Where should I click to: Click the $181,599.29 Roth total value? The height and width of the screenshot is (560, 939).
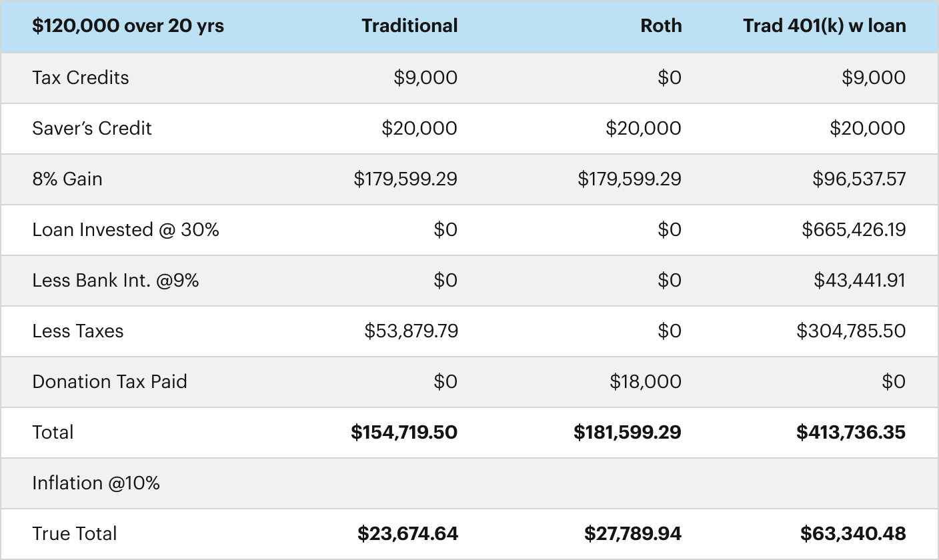628,432
